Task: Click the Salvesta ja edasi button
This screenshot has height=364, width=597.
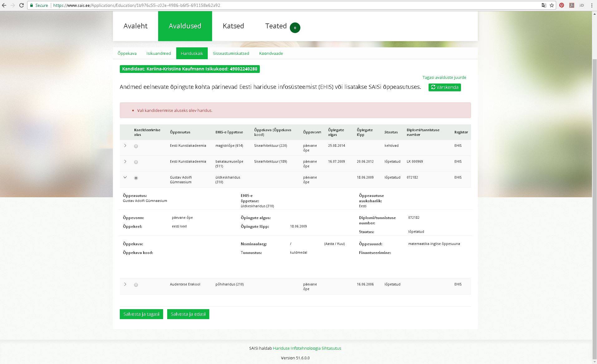Action: (x=188, y=314)
